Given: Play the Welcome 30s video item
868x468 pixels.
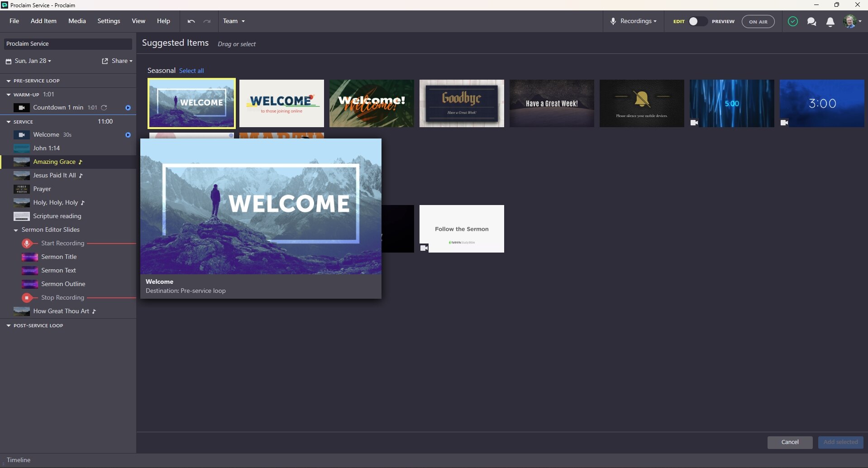Looking at the screenshot, I should 128,134.
